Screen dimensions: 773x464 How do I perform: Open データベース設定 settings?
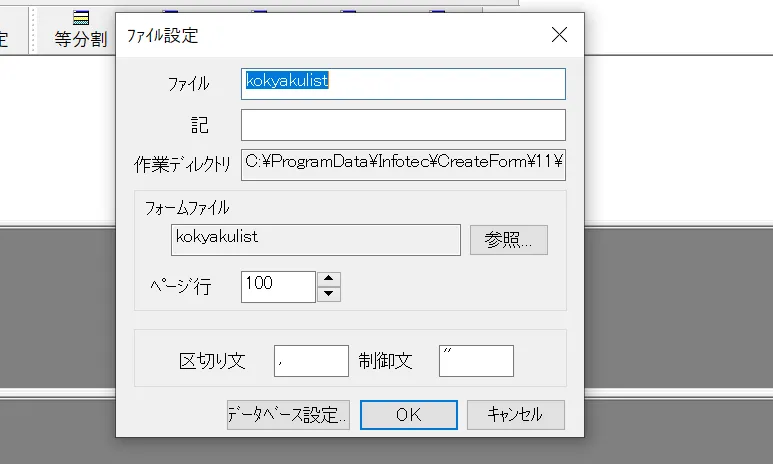[288, 414]
